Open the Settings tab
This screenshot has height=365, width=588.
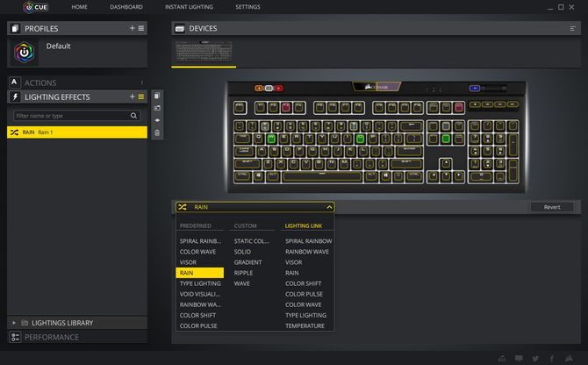tap(247, 7)
